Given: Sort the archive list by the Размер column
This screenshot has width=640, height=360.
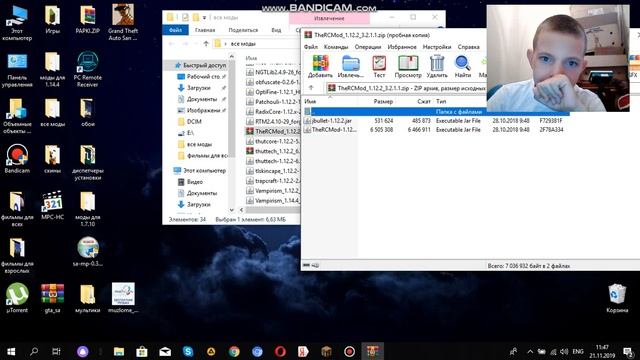Looking at the screenshot, I should point(383,101).
